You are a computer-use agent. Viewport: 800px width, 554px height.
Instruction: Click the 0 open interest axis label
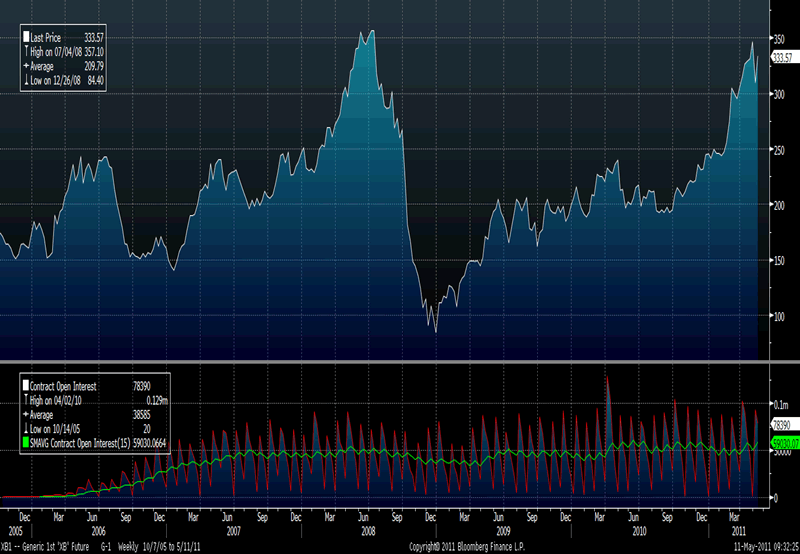tap(776, 498)
